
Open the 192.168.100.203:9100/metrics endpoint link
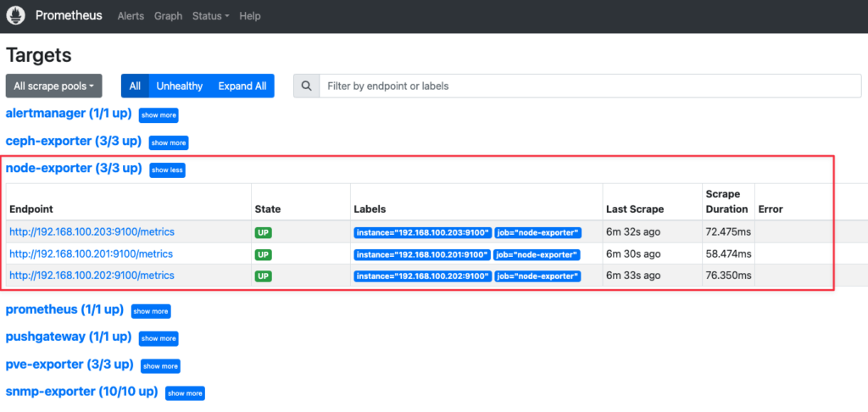92,232
